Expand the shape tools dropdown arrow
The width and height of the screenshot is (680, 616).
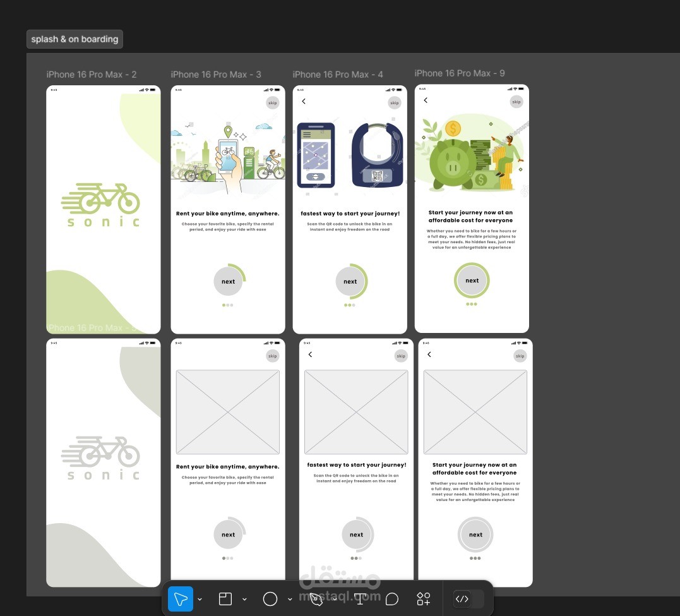[290, 600]
